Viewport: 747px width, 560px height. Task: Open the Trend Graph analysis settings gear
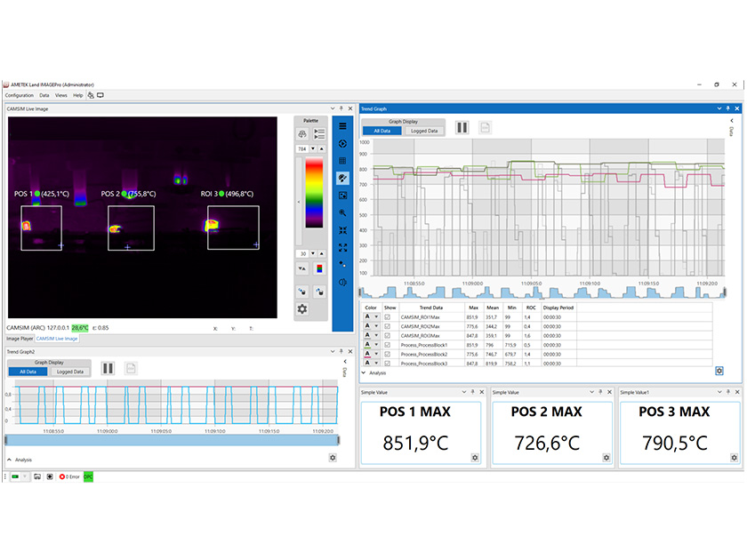tap(719, 371)
